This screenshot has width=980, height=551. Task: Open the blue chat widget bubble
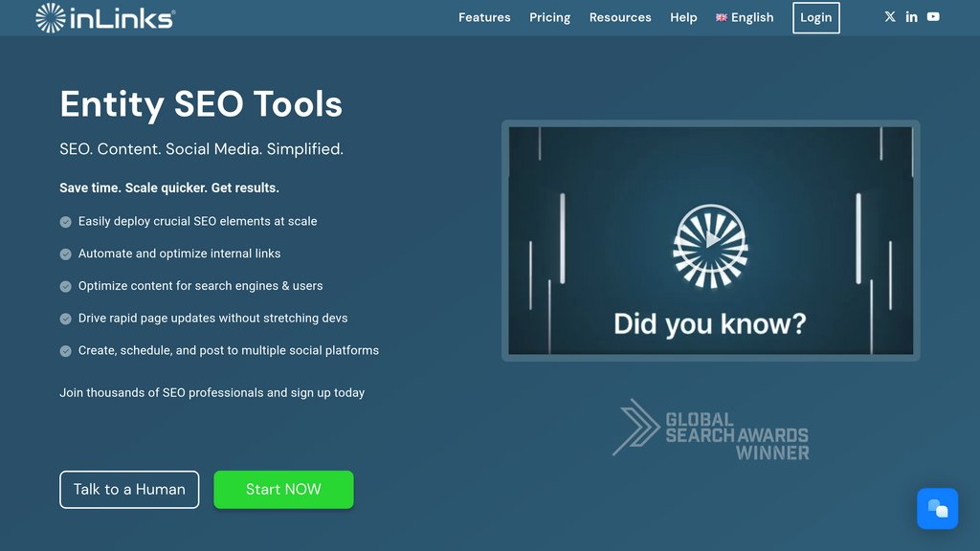point(937,509)
